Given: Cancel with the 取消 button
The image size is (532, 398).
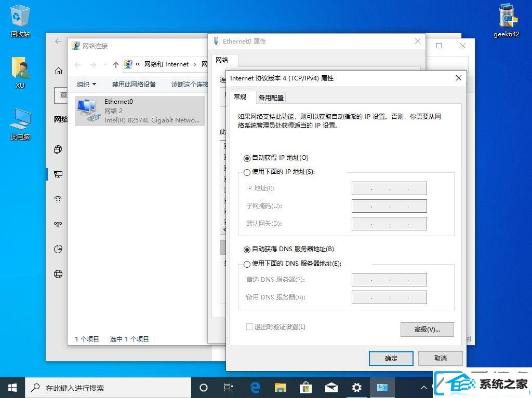Looking at the screenshot, I should pos(441,359).
